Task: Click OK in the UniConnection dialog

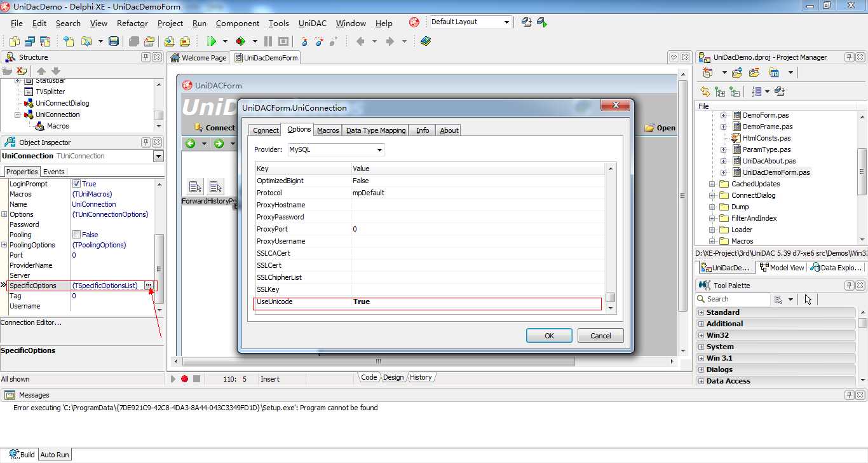Action: point(549,336)
